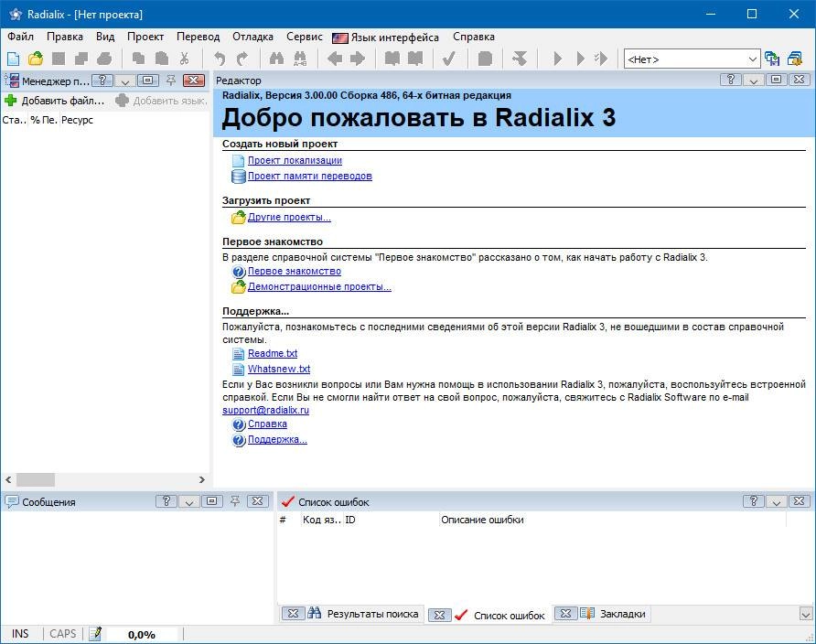This screenshot has width=816, height=644.
Task: Click the second bookmark book icon
Action: (x=415, y=59)
